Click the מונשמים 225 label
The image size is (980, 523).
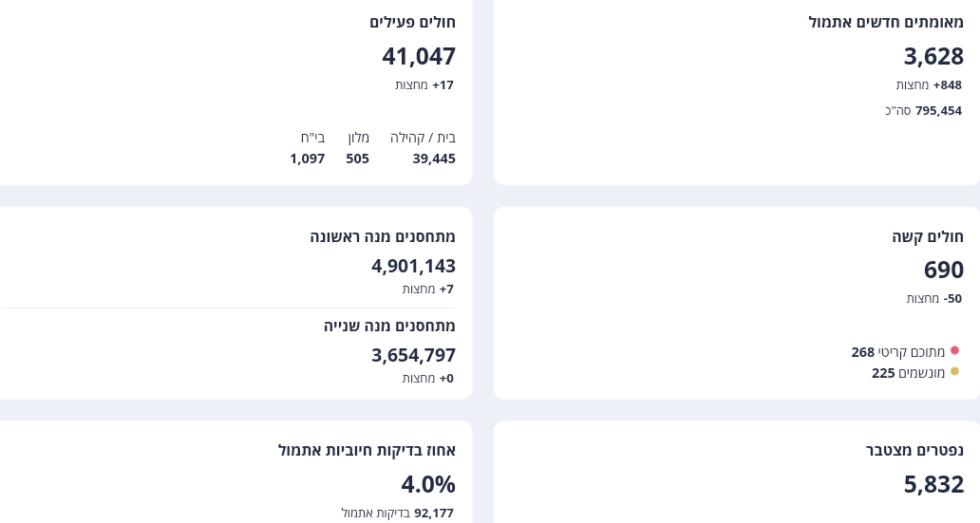pyautogui.click(x=908, y=373)
